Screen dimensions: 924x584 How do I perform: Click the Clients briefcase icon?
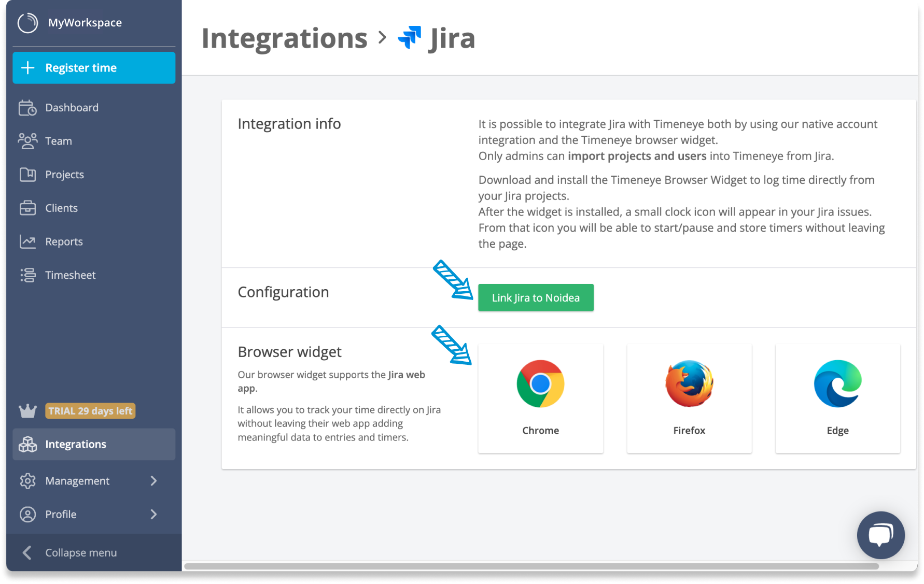pyautogui.click(x=27, y=208)
